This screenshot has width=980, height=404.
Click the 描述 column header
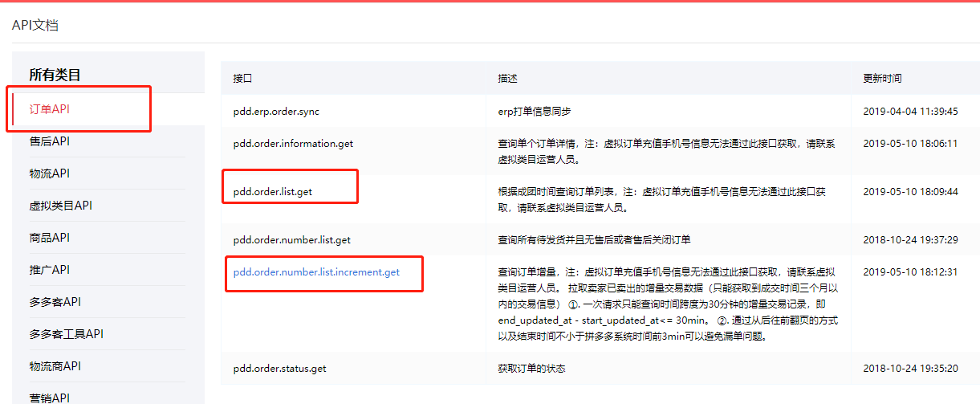click(x=508, y=79)
